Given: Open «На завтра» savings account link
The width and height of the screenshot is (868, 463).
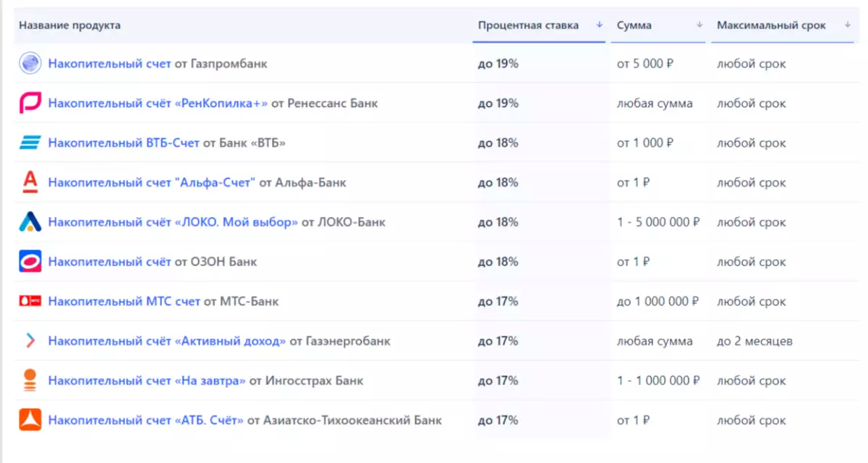Looking at the screenshot, I should [148, 381].
